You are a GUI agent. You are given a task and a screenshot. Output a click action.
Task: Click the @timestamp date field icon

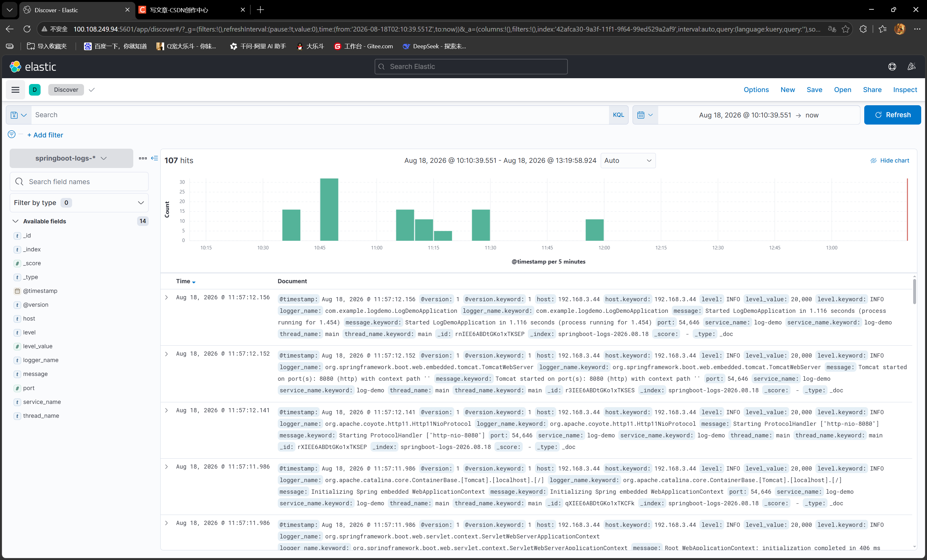[x=17, y=291]
